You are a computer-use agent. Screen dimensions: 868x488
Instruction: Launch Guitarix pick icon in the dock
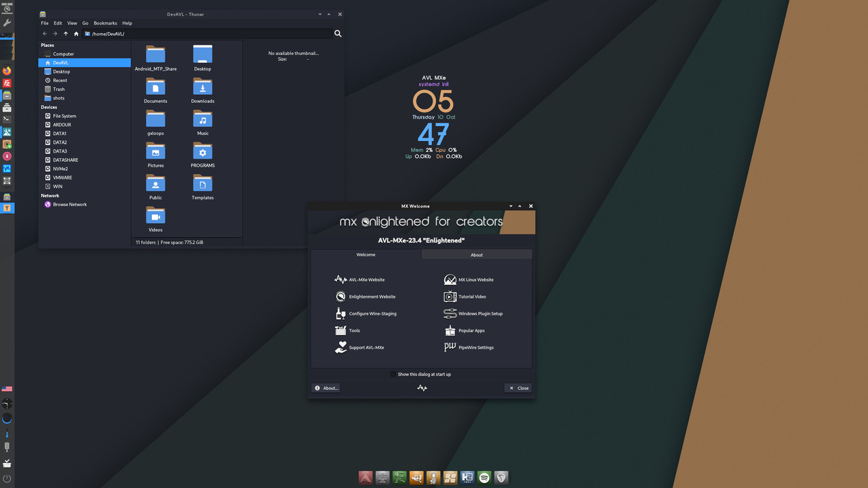point(501,477)
